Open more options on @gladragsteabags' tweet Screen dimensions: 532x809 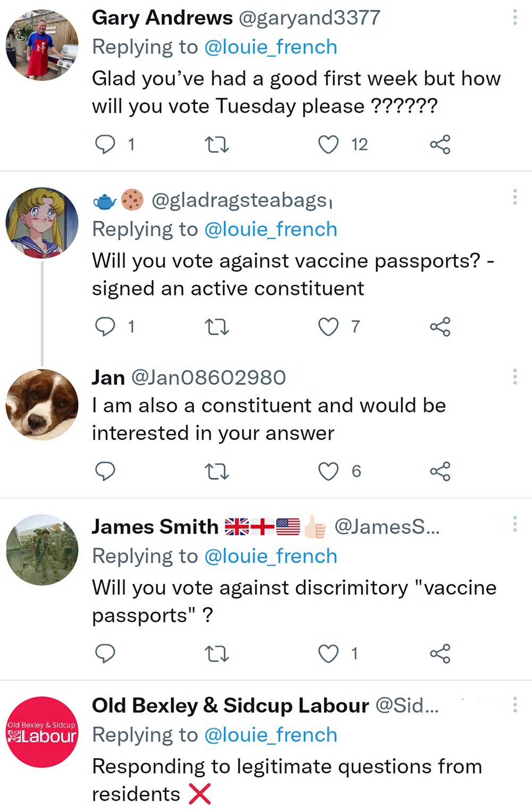[x=514, y=197]
